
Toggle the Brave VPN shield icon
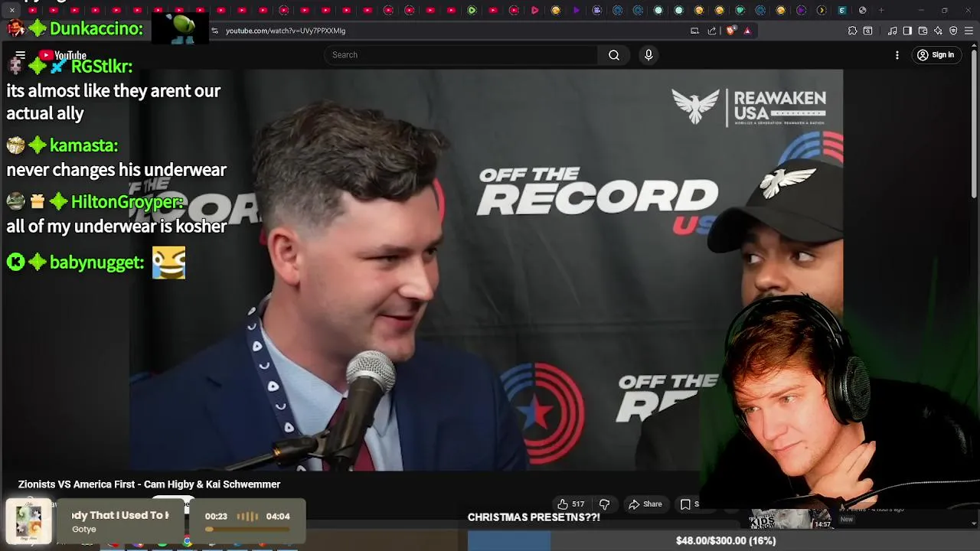(953, 31)
